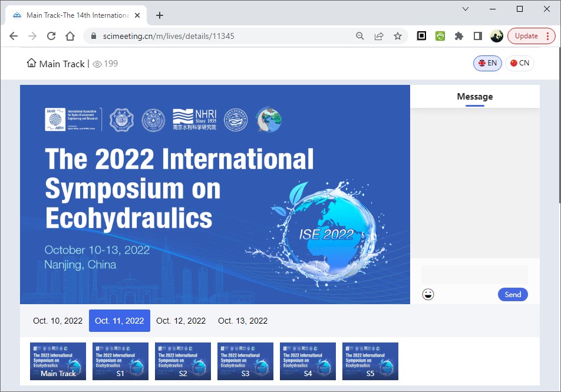Open the browser side panel icon
Screen dimensions: 561x392
(478, 36)
